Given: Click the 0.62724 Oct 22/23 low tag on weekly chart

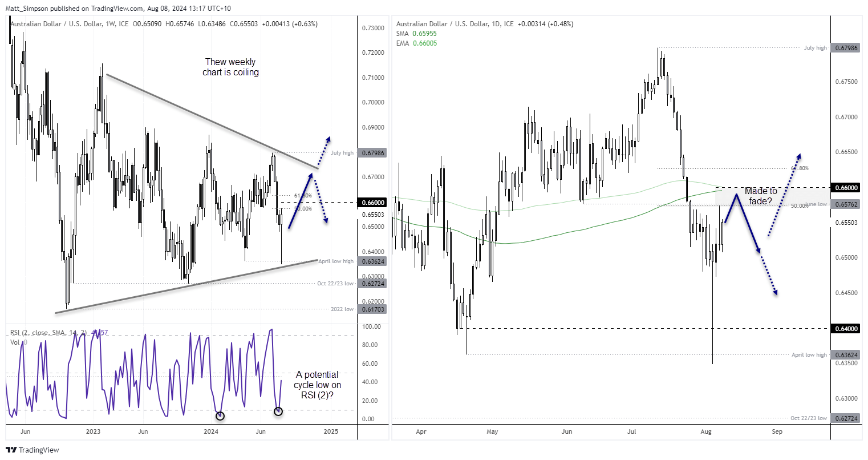Looking at the screenshot, I should (372, 284).
